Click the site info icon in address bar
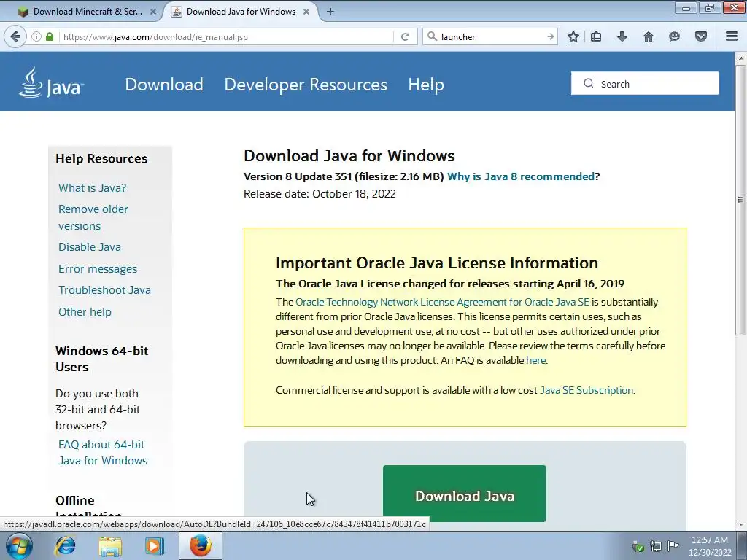Screen dimensions: 747x560 coord(36,36)
